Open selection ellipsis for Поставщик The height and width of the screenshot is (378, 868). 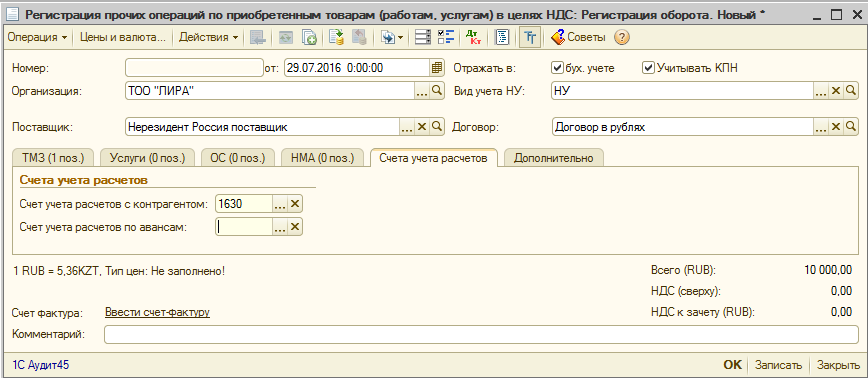407,127
